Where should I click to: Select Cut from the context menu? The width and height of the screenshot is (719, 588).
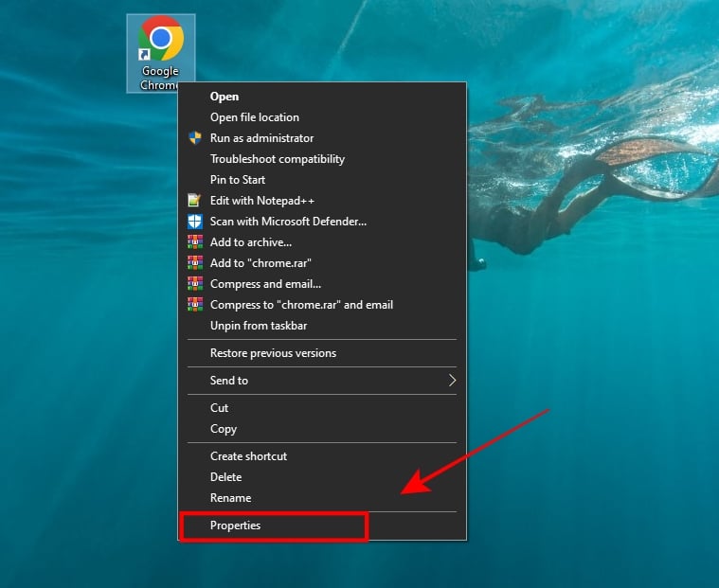322,408
